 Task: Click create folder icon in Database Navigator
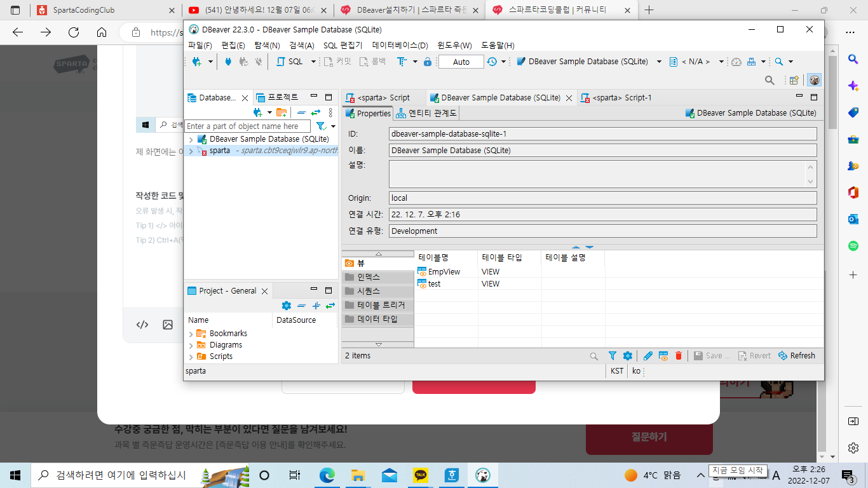(281, 112)
